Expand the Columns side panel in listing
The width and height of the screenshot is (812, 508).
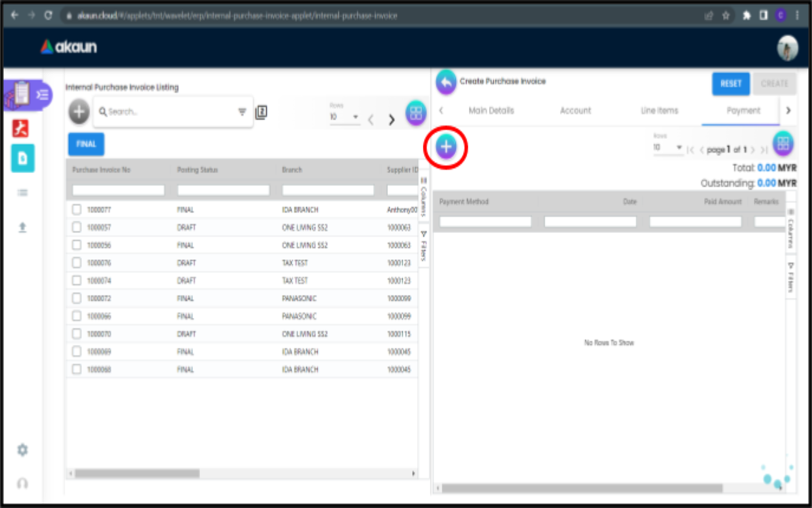click(423, 198)
